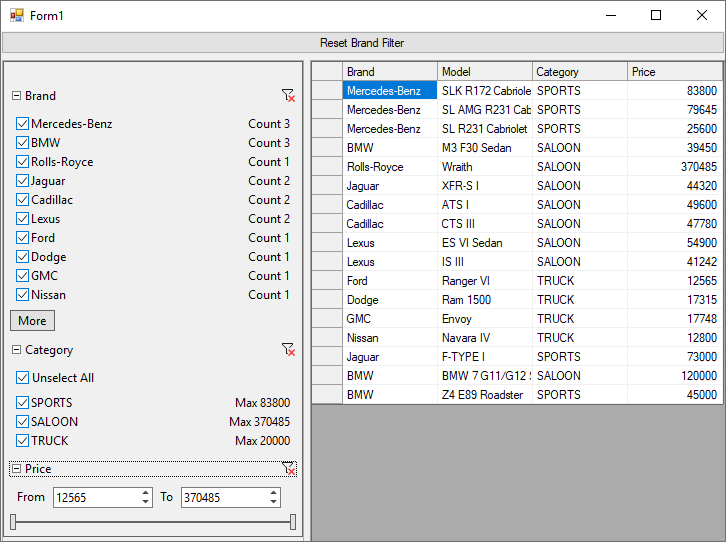Select the Ram 1500 model cell
Viewport: 726px width, 542px height.
485,299
